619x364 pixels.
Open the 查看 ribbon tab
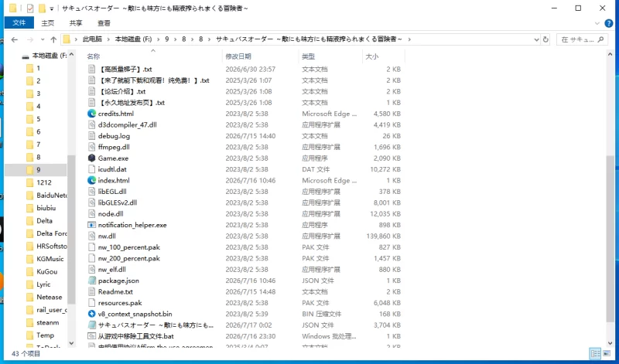[x=104, y=23]
